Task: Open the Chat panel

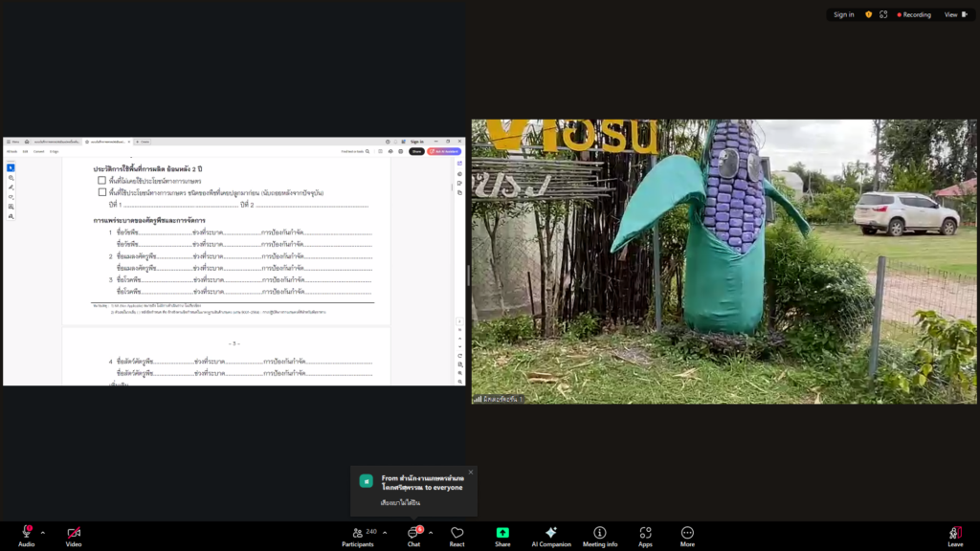Action: (x=413, y=535)
